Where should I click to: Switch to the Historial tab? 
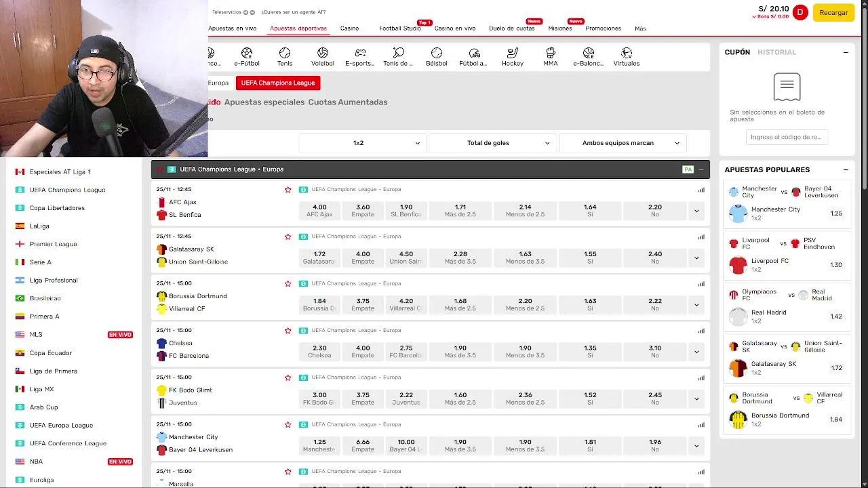pyautogui.click(x=776, y=52)
